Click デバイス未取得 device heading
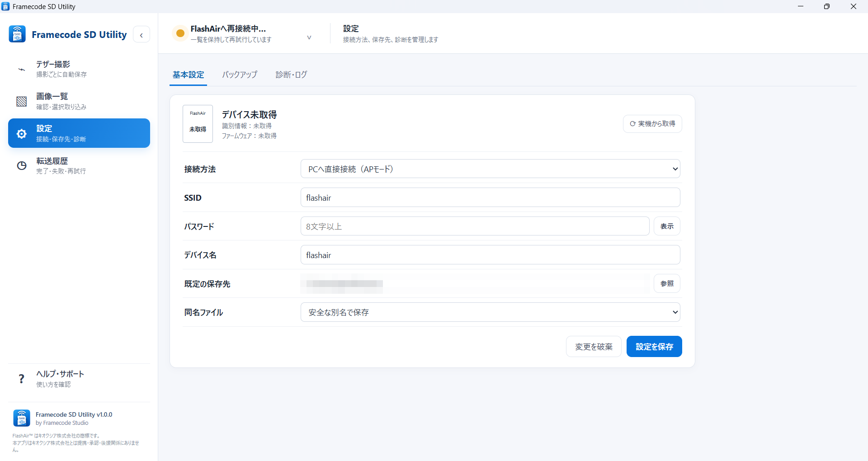This screenshot has width=868, height=461. (x=249, y=115)
